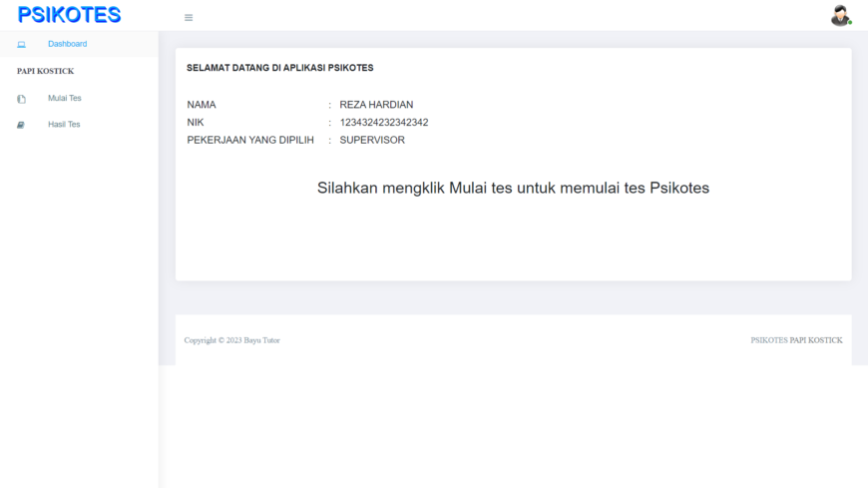868x488 pixels.
Task: Open the user avatar profile menu
Action: 840,16
